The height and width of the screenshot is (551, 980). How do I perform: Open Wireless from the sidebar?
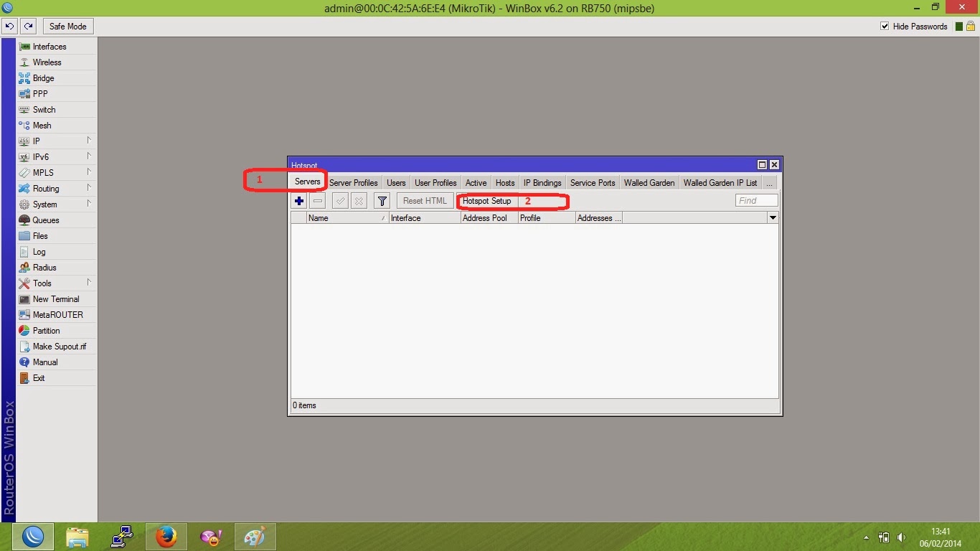[57, 62]
